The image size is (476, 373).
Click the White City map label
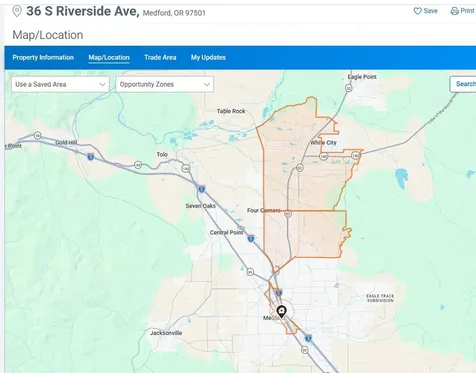click(x=323, y=143)
